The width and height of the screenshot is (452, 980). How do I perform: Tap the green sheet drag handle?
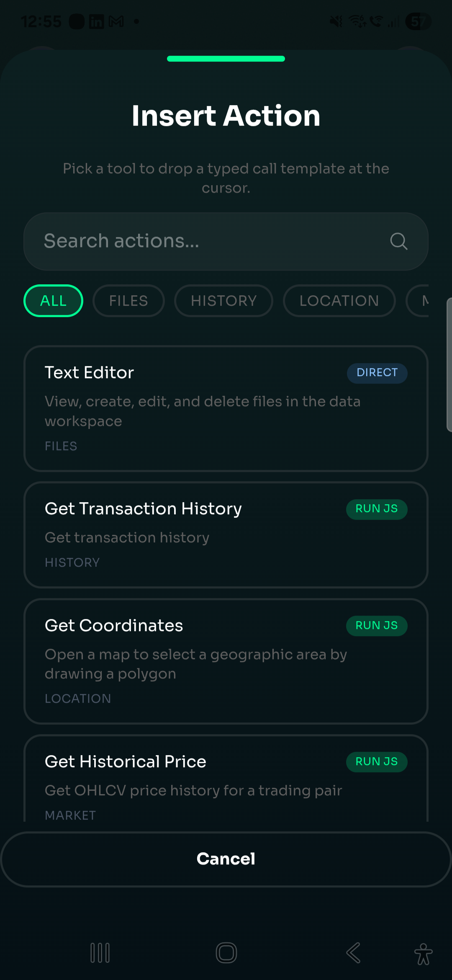click(x=226, y=59)
